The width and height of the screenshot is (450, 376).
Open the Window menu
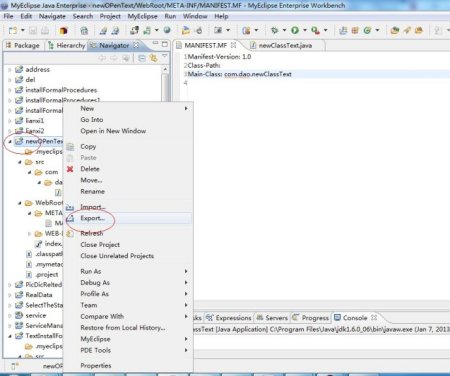(195, 16)
